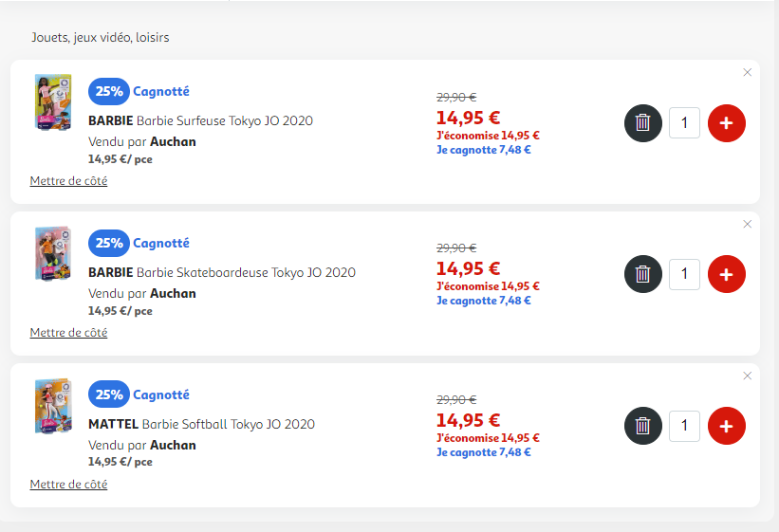Select the Barbie Softball quantity field
Screen dimensions: 779x532
coord(684,426)
